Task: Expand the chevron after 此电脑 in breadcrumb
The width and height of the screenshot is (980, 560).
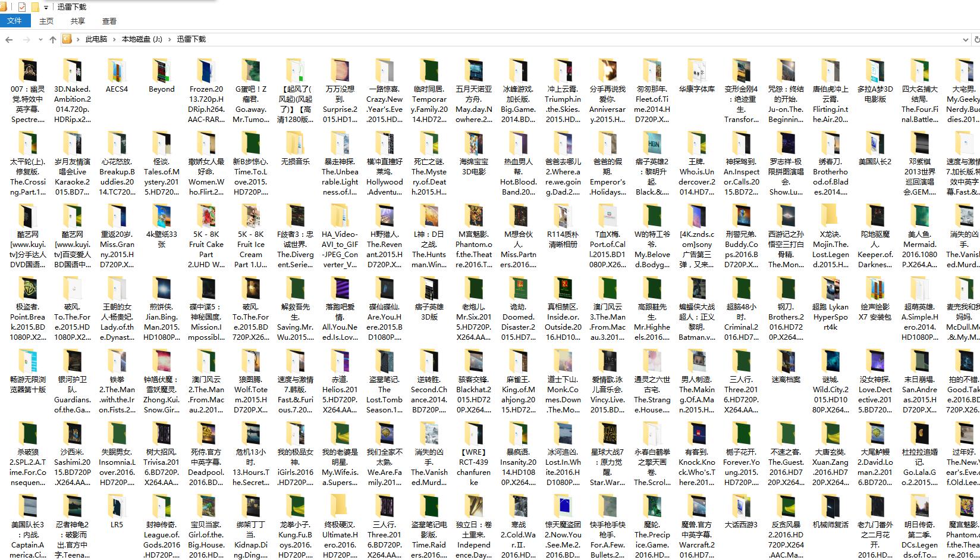Action: click(115, 39)
